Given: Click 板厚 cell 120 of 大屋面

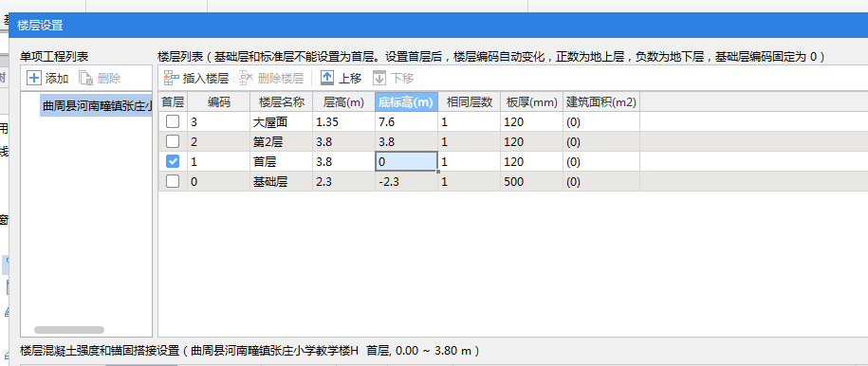Looking at the screenshot, I should 532,121.
